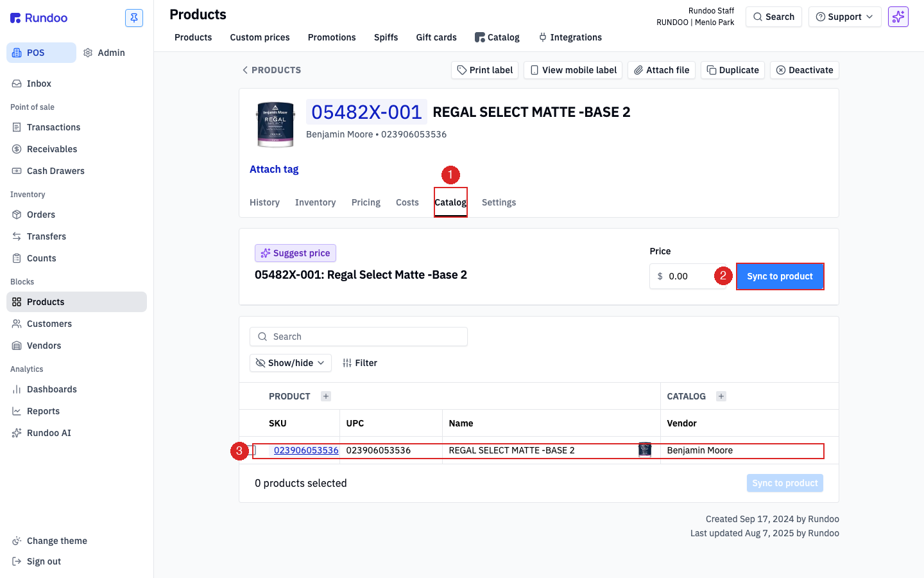Open Gift cards in top navigation
924x578 pixels.
[x=436, y=37]
